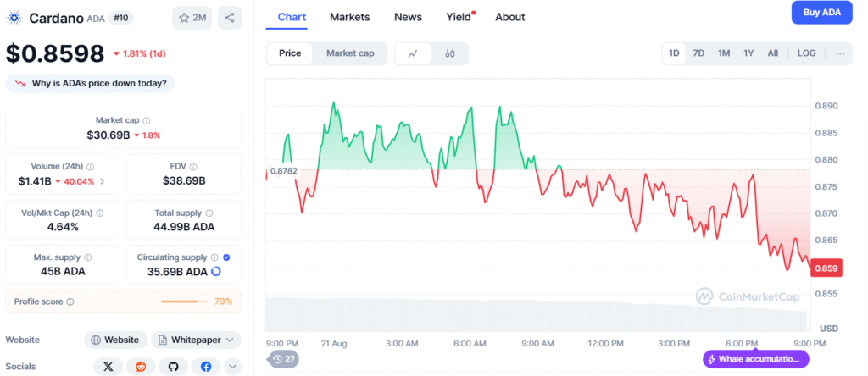Switch to line chart view icon
The image size is (868, 376).
(x=413, y=53)
